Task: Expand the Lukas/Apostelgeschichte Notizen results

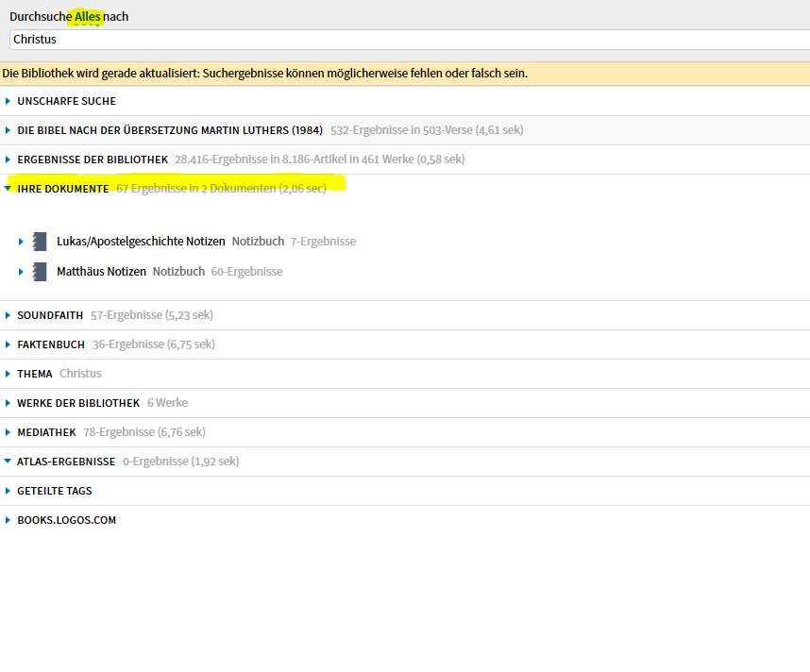Action: tap(21, 242)
